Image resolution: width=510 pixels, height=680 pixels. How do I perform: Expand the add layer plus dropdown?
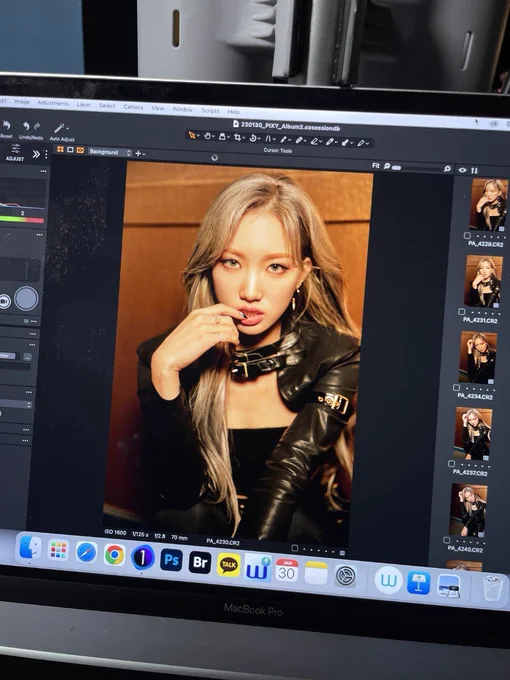pos(140,154)
